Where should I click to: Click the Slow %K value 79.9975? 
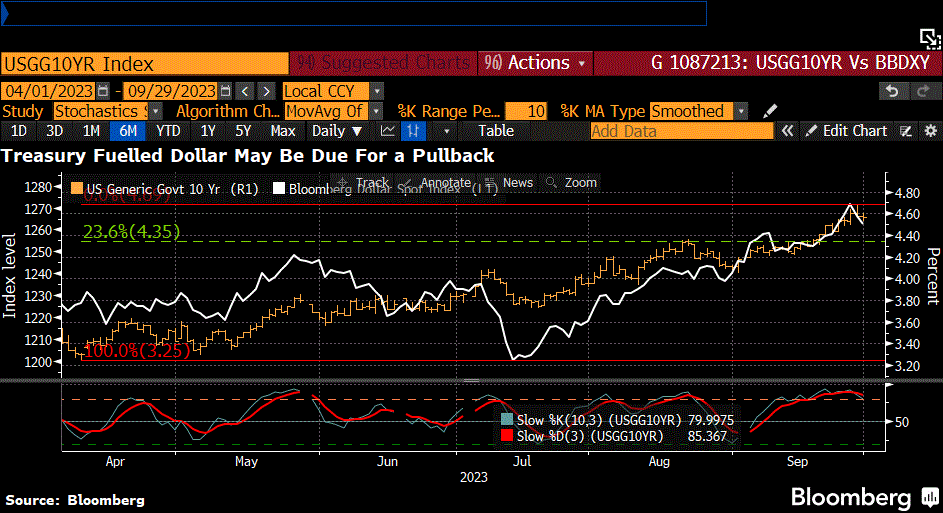click(x=710, y=420)
